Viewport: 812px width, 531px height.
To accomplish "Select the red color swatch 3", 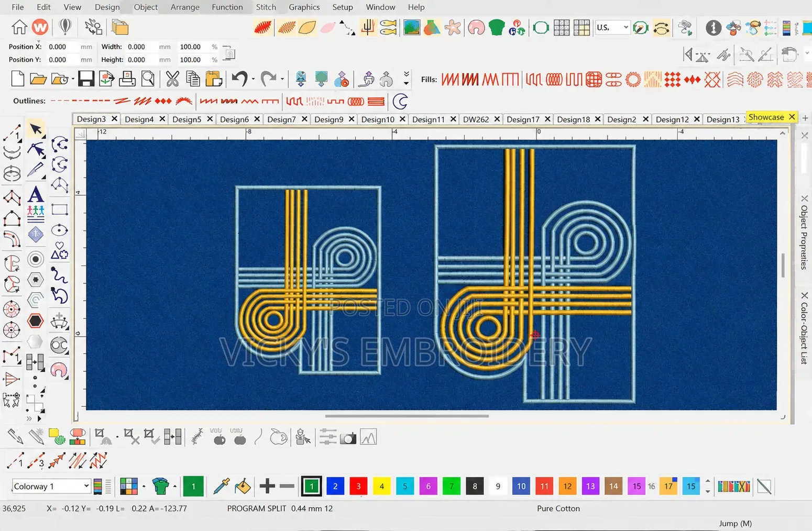I will pos(358,486).
